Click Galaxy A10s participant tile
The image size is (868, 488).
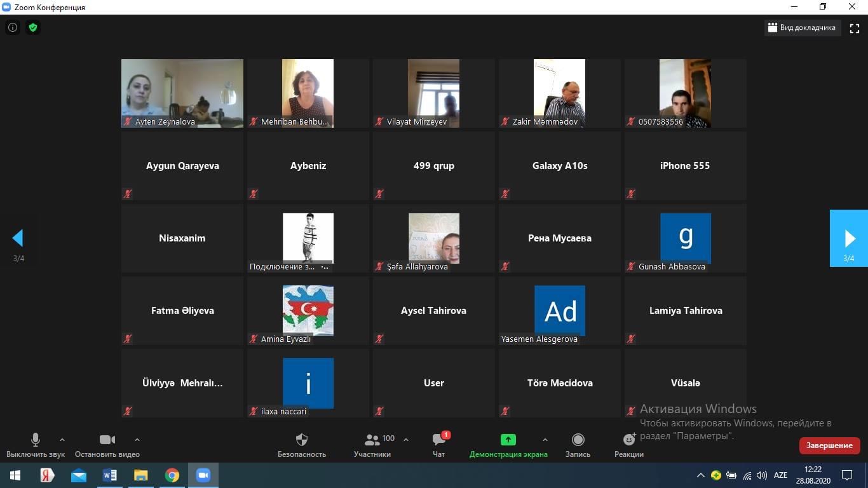(x=560, y=166)
